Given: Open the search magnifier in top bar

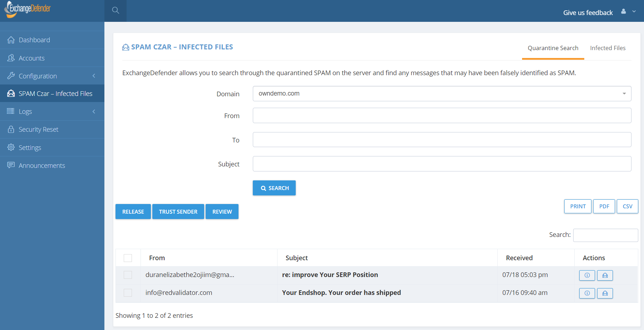Looking at the screenshot, I should [x=115, y=10].
